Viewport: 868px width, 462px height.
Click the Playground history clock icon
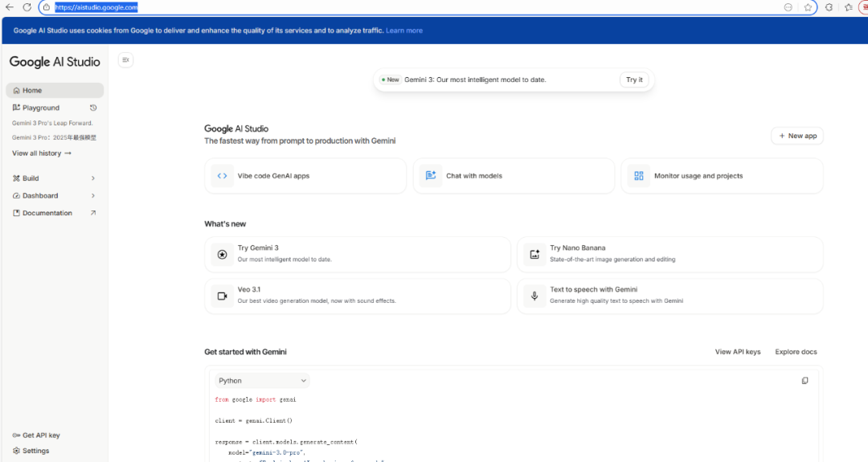(93, 108)
